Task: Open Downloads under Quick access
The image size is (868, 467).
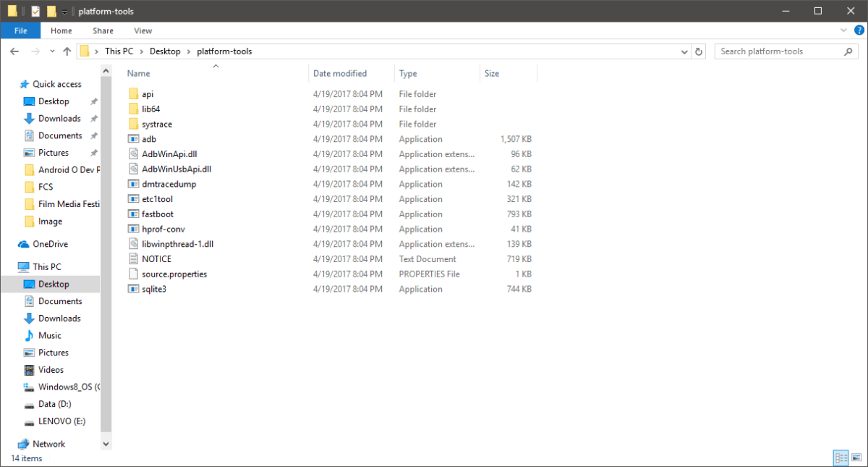Action: tap(59, 119)
